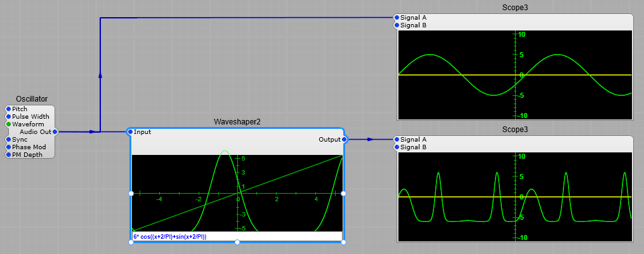644x254 pixels.
Task: Click the Input pin on Waveshaper2
Action: coord(130,132)
